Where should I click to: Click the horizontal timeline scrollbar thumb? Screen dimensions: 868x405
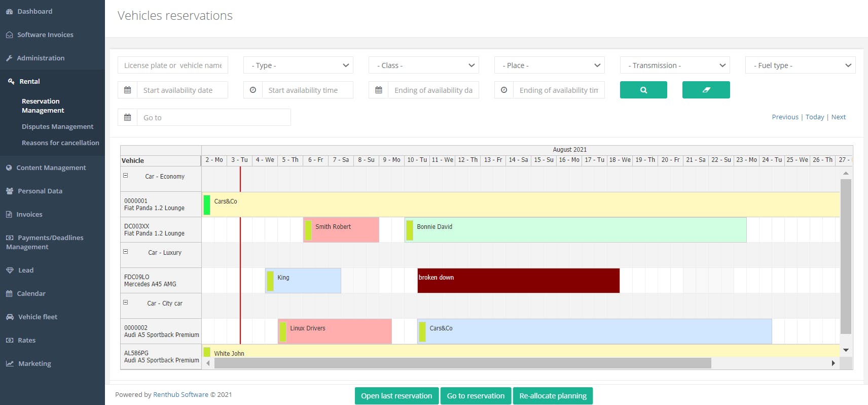click(462, 363)
